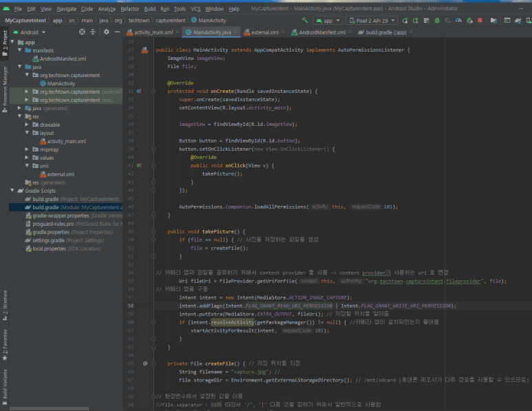
Task: Toggle the Resource Manager tool window
Action: (x=5, y=89)
